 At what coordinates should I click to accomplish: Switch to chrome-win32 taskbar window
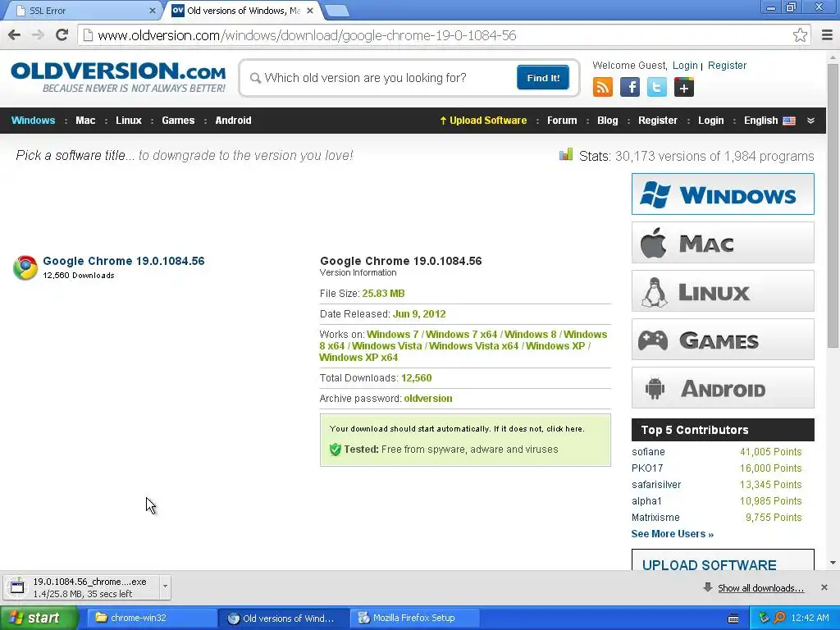(152, 618)
